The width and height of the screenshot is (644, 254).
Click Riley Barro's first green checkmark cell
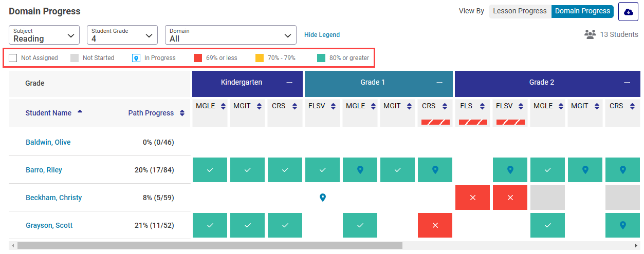point(210,170)
